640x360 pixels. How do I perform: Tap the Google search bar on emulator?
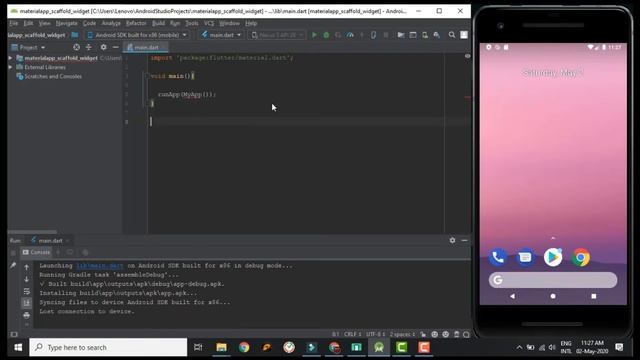[x=553, y=280]
